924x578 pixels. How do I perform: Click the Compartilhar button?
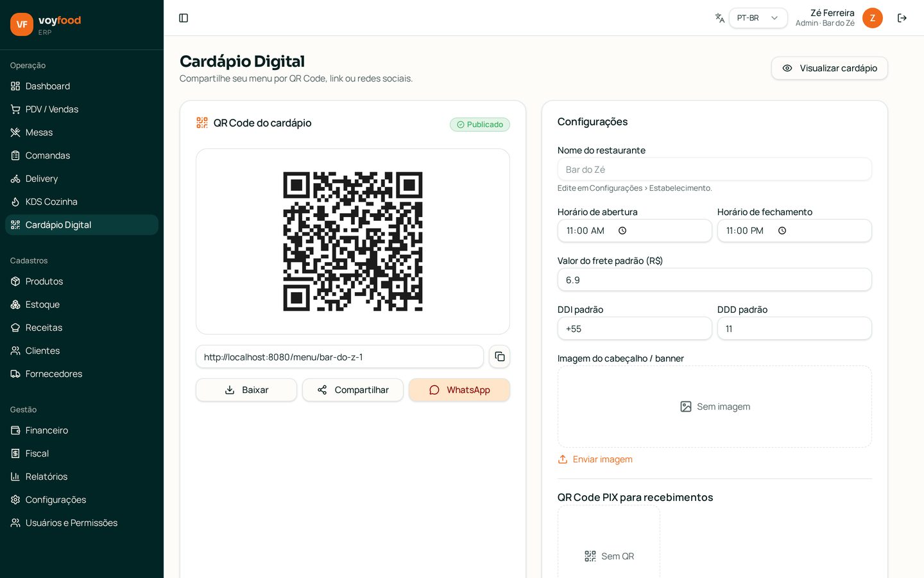click(x=353, y=390)
